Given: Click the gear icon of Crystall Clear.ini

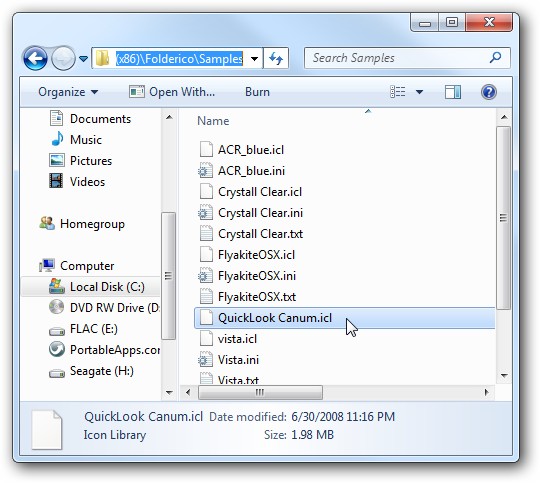Looking at the screenshot, I should [x=205, y=213].
